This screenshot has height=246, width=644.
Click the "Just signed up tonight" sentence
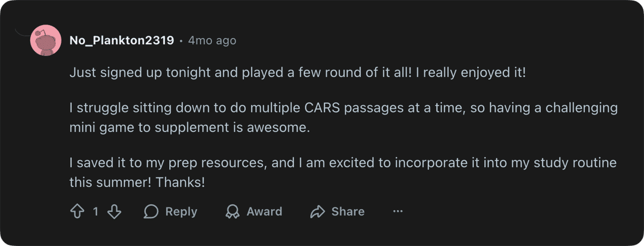click(297, 73)
